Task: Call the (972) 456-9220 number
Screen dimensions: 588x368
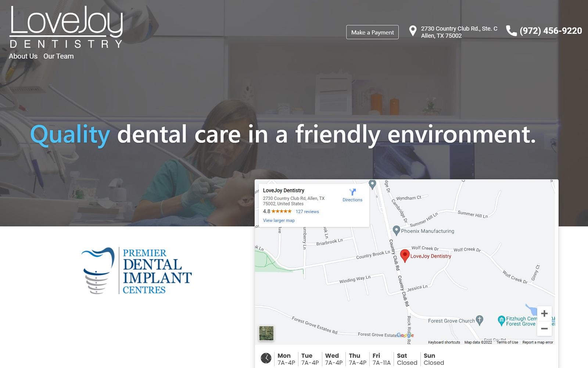Action: 551,31
